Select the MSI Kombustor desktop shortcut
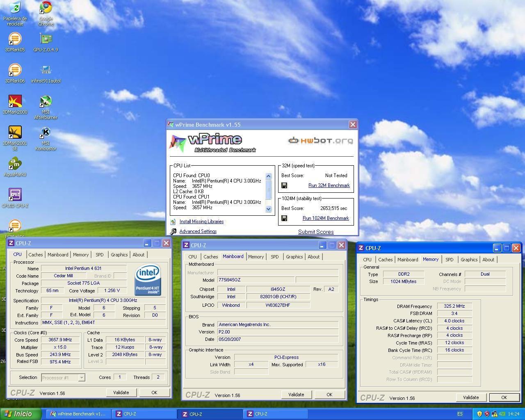Screen dimensions: 525x420 click(x=46, y=138)
